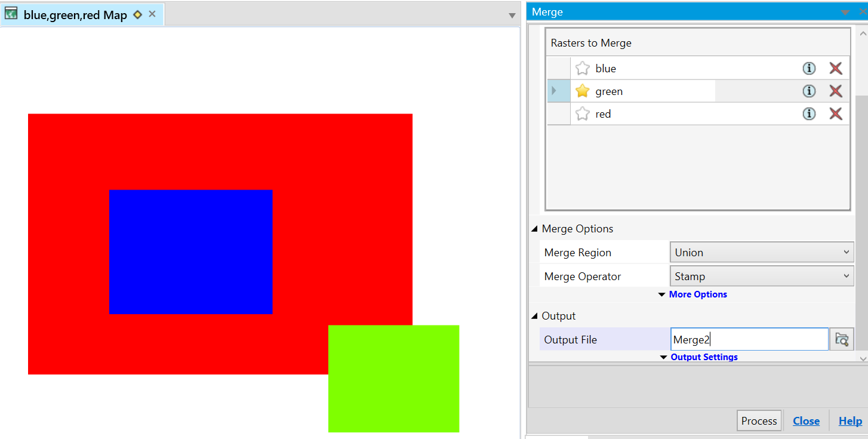This screenshot has width=868, height=439.
Task: Toggle the star icon for blue raster
Action: (583, 68)
